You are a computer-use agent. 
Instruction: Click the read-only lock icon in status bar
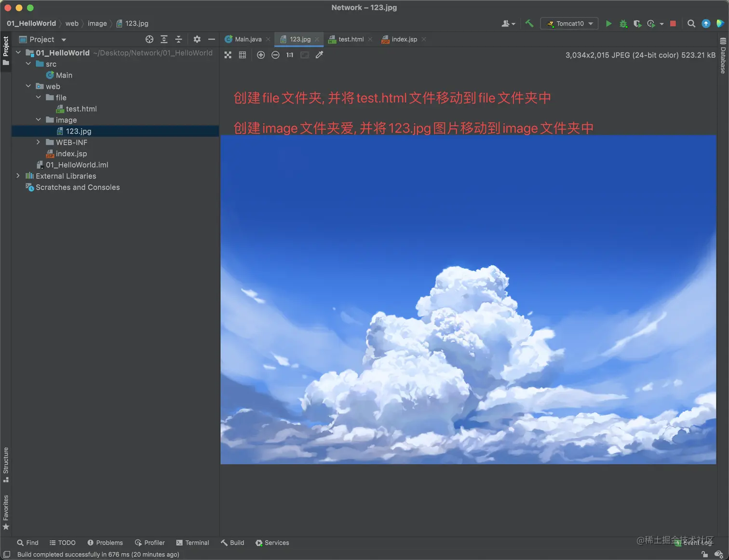pyautogui.click(x=704, y=554)
